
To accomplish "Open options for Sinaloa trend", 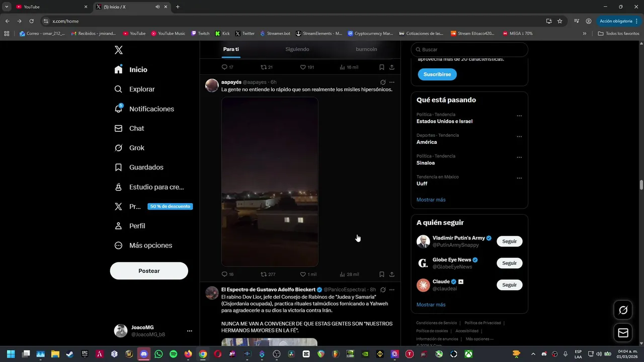I will click(519, 157).
